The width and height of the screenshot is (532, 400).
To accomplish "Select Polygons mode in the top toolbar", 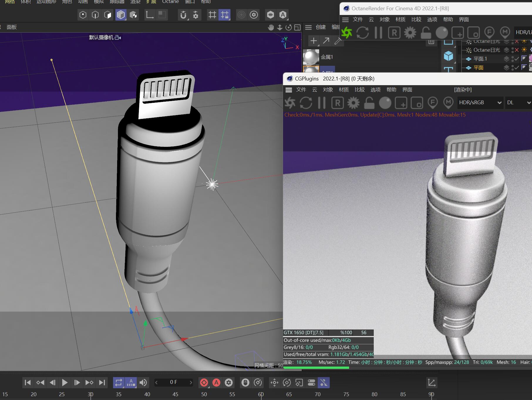I will pyautogui.click(x=108, y=15).
